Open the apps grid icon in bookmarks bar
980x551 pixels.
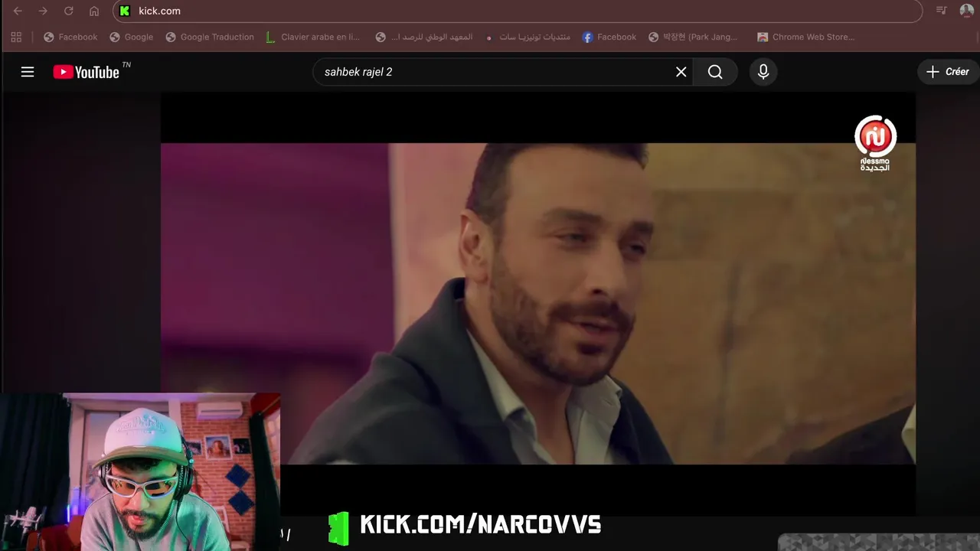pos(16,37)
